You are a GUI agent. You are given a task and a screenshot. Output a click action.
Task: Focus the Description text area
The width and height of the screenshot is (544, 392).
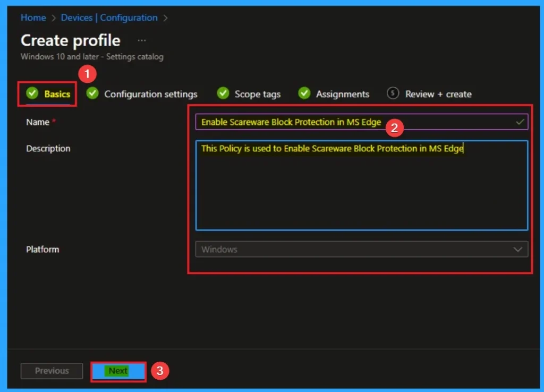[x=361, y=185]
